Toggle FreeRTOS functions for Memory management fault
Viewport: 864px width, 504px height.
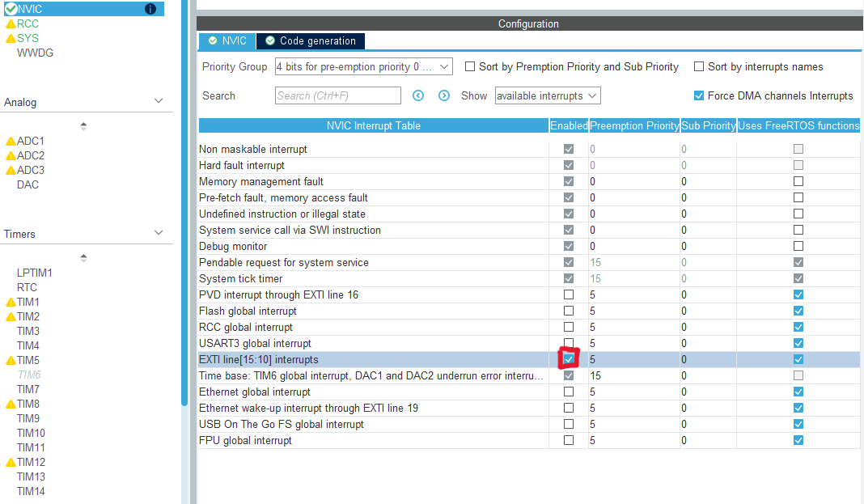tap(798, 181)
